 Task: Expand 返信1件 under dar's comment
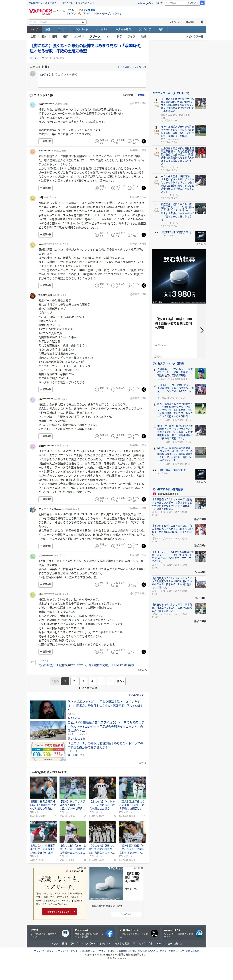point(46,141)
